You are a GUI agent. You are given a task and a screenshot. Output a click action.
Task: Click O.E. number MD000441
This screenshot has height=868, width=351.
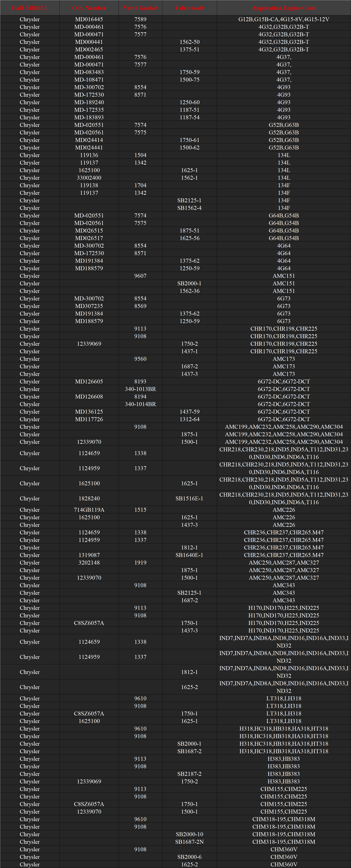pos(89,42)
